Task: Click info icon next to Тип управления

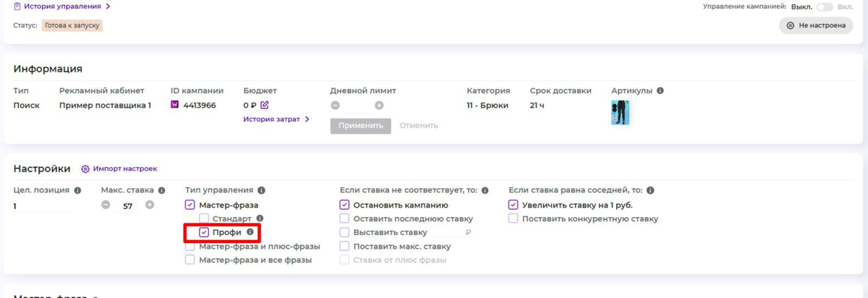Action: (261, 190)
